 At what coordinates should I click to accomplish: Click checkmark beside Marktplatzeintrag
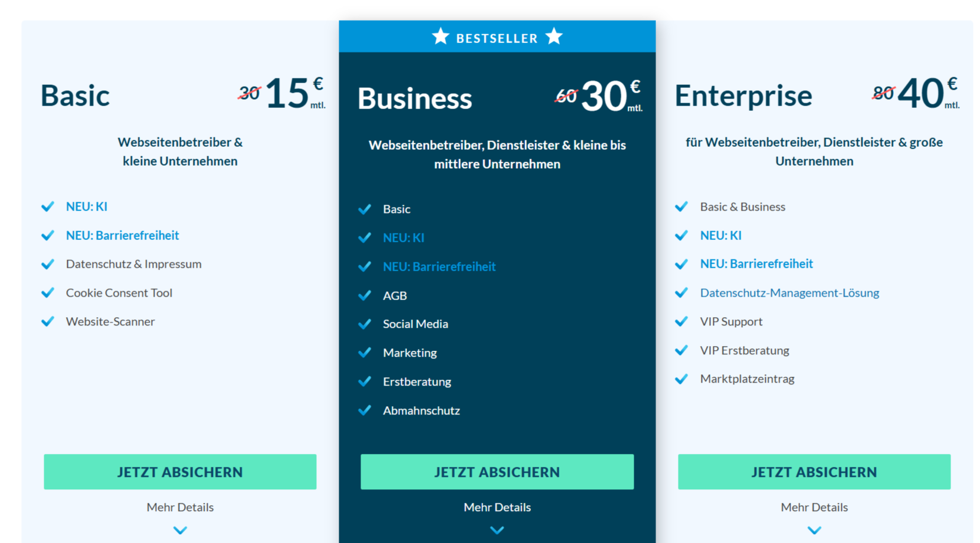(681, 379)
